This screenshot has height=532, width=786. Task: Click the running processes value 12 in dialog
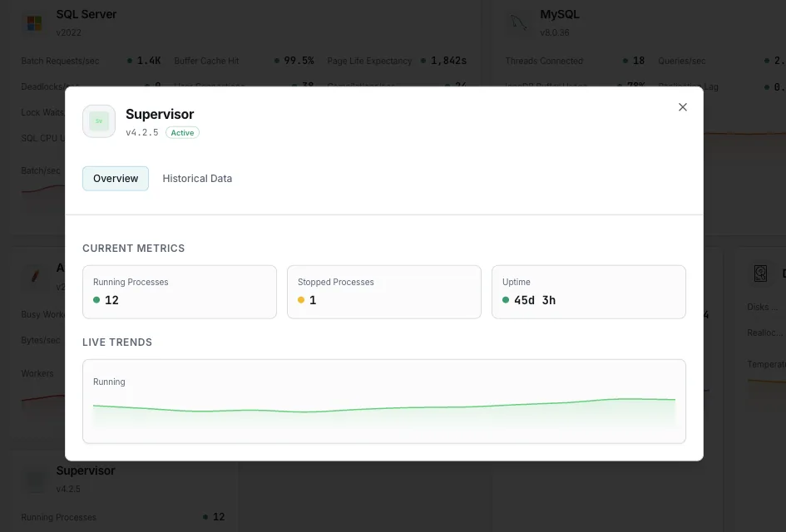(111, 300)
